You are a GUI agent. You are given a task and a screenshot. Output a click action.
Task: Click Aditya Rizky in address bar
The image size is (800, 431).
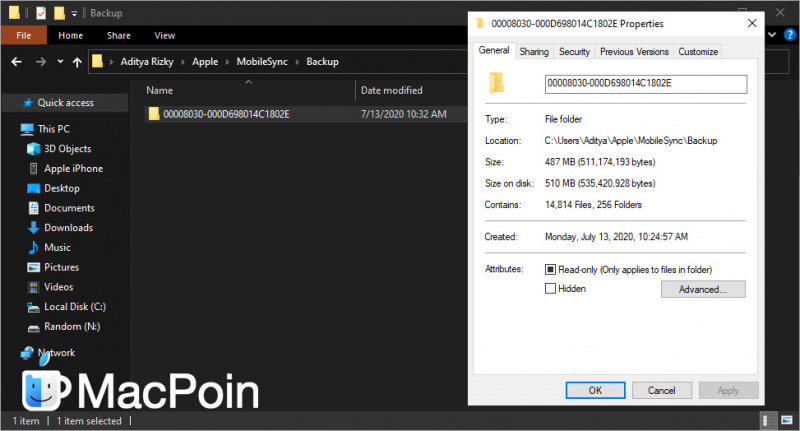tap(147, 62)
